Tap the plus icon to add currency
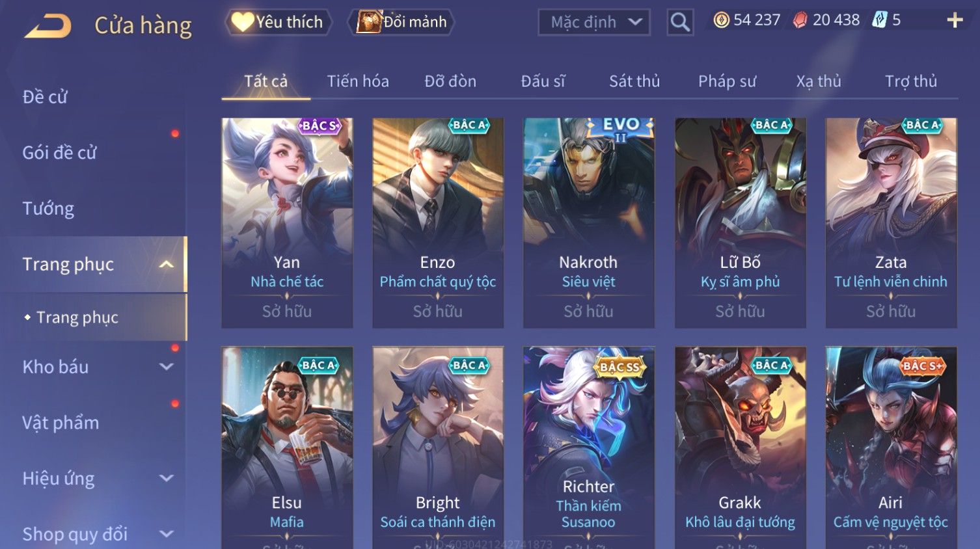The width and height of the screenshot is (980, 549). click(x=955, y=20)
